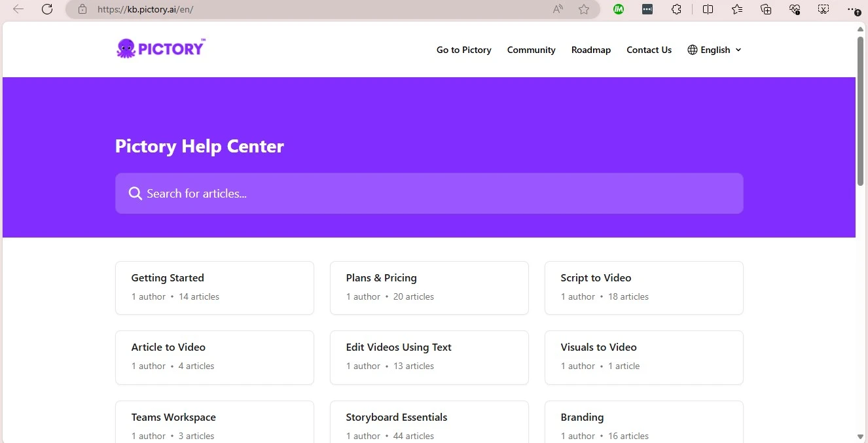This screenshot has width=868, height=443.
Task: Click the page scrollbar up arrow
Action: click(861, 29)
